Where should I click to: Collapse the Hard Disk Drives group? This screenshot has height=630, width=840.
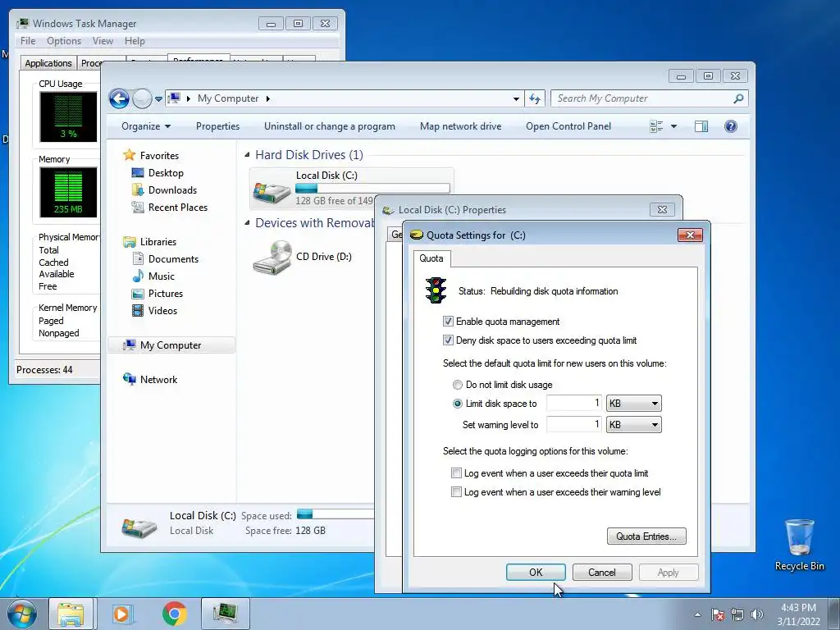point(247,155)
